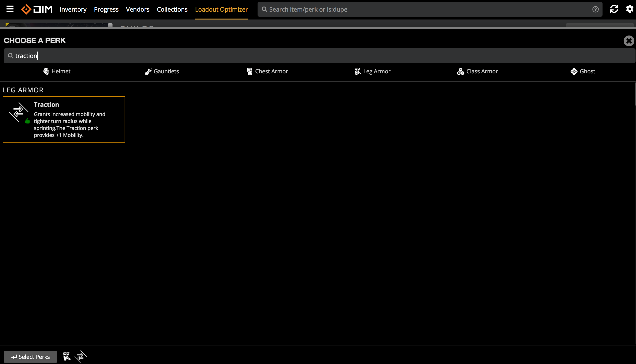Screen dimensions: 636x364
Task: Switch to the Inventory page
Action: [73, 9]
